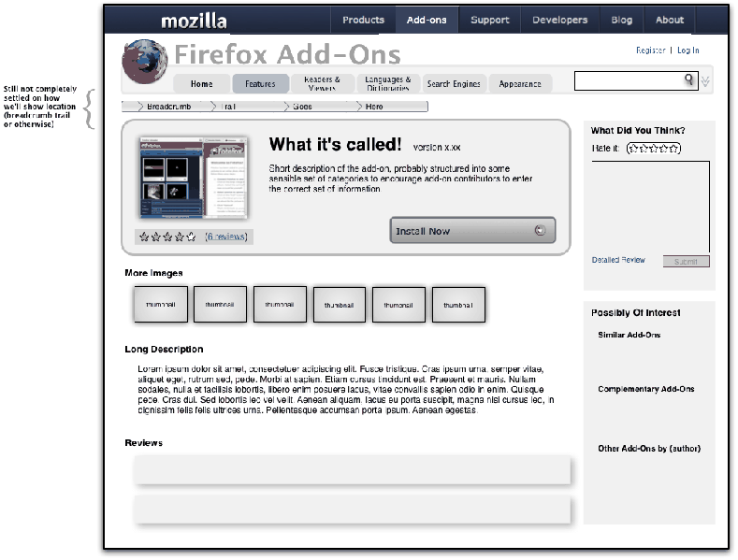Open the Add-ons top navigation tab
The width and height of the screenshot is (738, 560).
click(427, 20)
